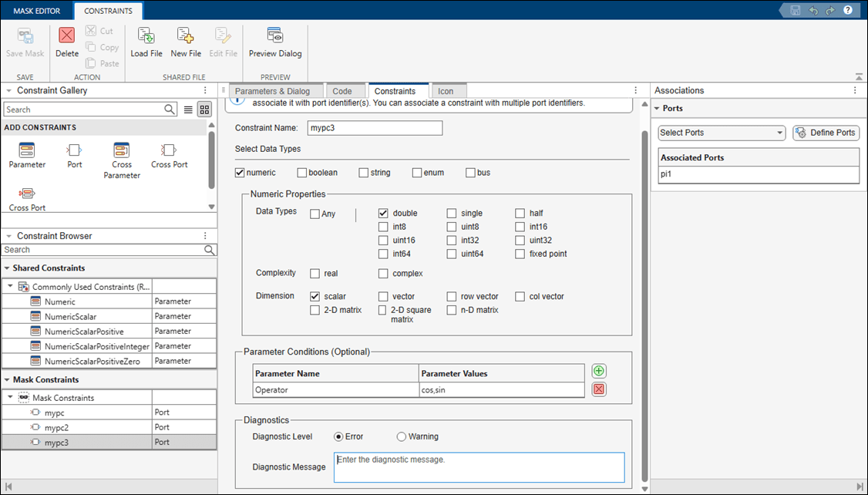Image resolution: width=868 pixels, height=495 pixels.
Task: Open the Mask Editor ribbon tab
Action: click(36, 11)
